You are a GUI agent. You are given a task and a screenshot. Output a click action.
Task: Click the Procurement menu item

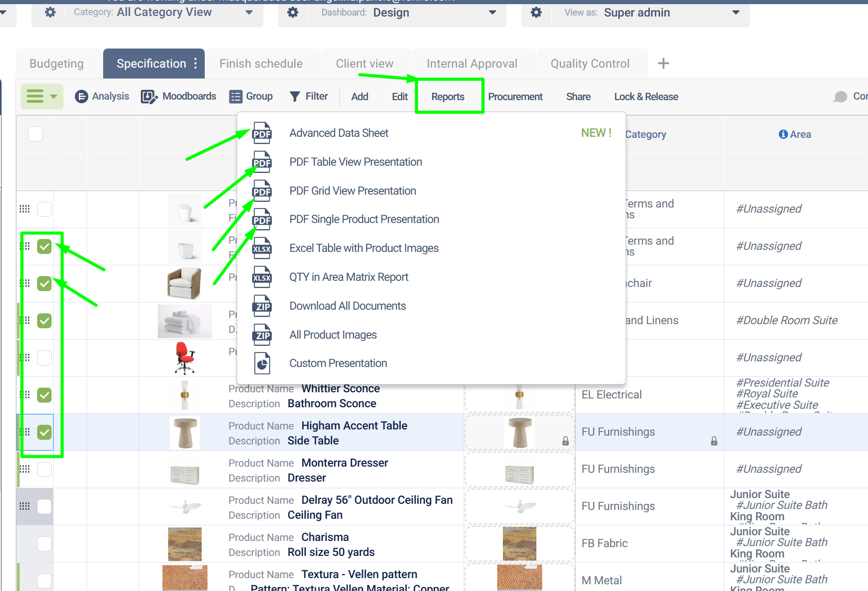tap(515, 96)
